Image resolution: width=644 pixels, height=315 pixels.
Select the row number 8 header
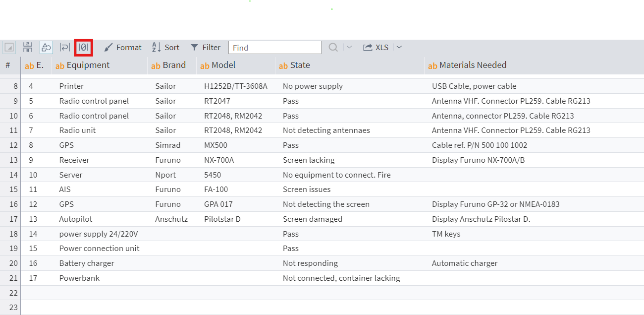(10, 86)
